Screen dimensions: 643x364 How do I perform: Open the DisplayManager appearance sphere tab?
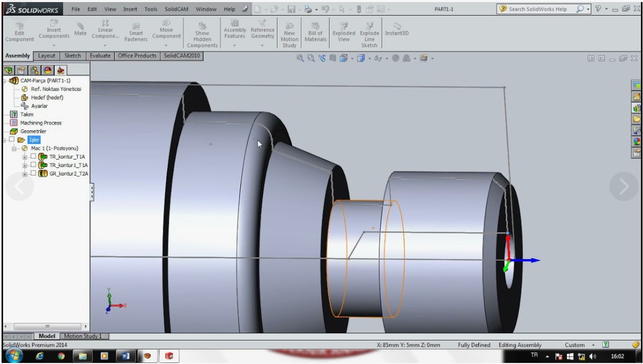click(47, 70)
